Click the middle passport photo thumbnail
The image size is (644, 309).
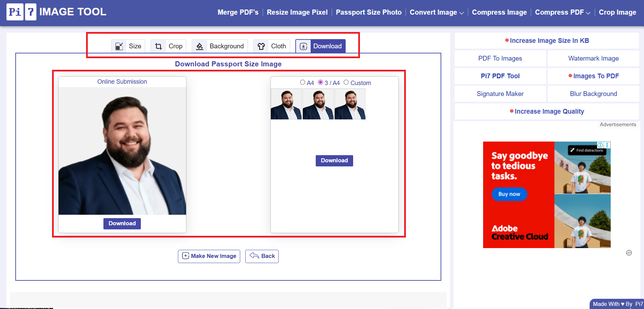[x=318, y=104]
